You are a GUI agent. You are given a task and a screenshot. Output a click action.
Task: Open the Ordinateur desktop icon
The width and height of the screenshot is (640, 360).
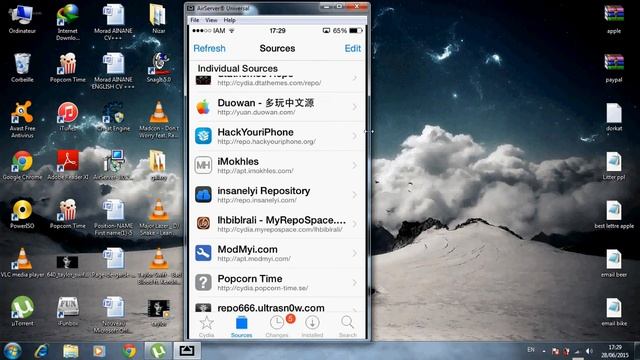coord(22,18)
